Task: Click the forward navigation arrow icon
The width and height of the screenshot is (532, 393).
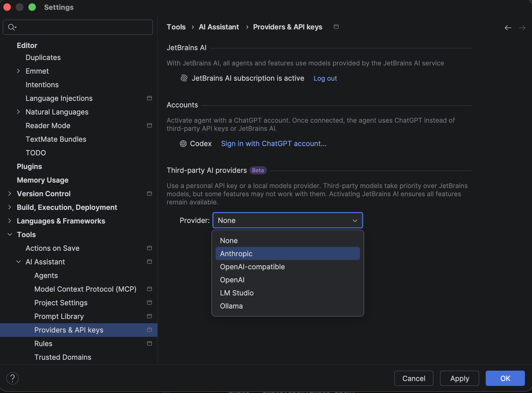Action: click(522, 28)
